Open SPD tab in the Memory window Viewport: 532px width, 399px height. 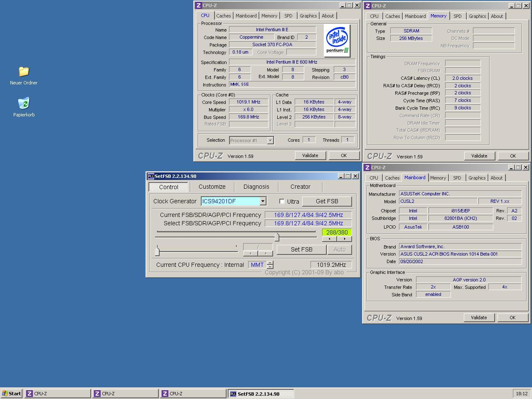pyautogui.click(x=458, y=16)
